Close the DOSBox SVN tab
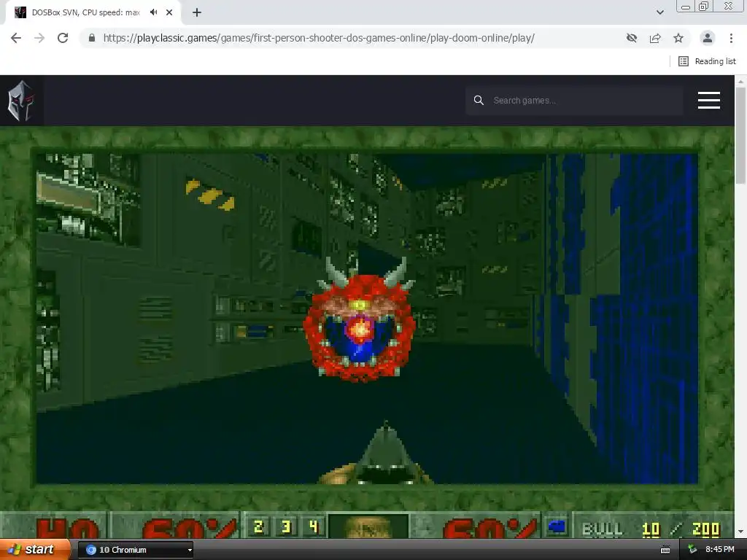This screenshot has height=560, width=747. tap(169, 13)
